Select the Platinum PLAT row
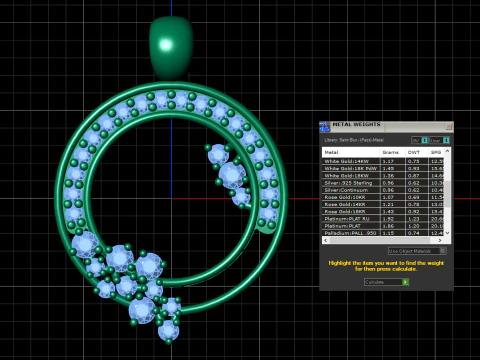The image size is (480, 360). (383, 226)
